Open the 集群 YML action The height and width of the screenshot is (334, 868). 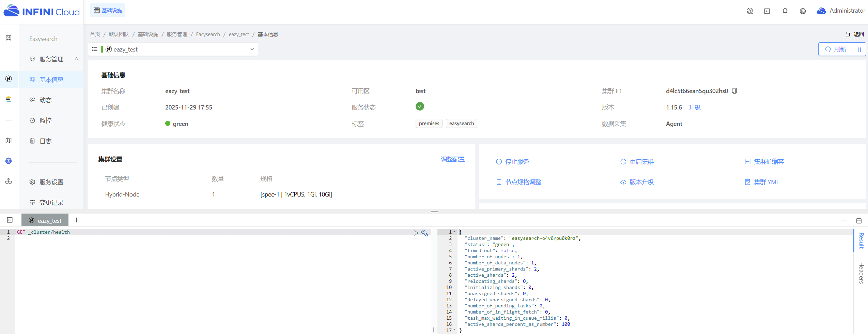(x=762, y=182)
